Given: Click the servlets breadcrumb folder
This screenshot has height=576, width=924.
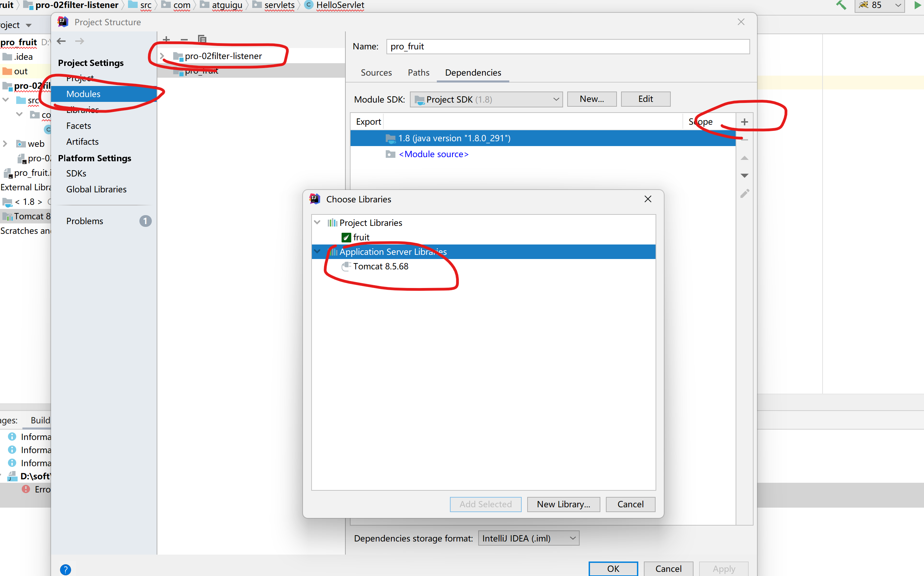Looking at the screenshot, I should tap(279, 5).
